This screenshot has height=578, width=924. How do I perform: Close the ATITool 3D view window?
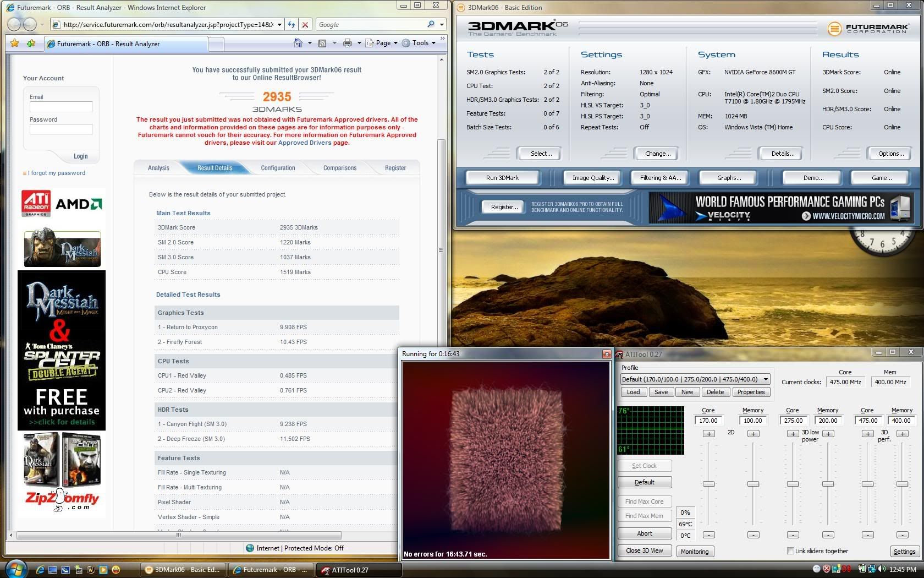tap(606, 354)
